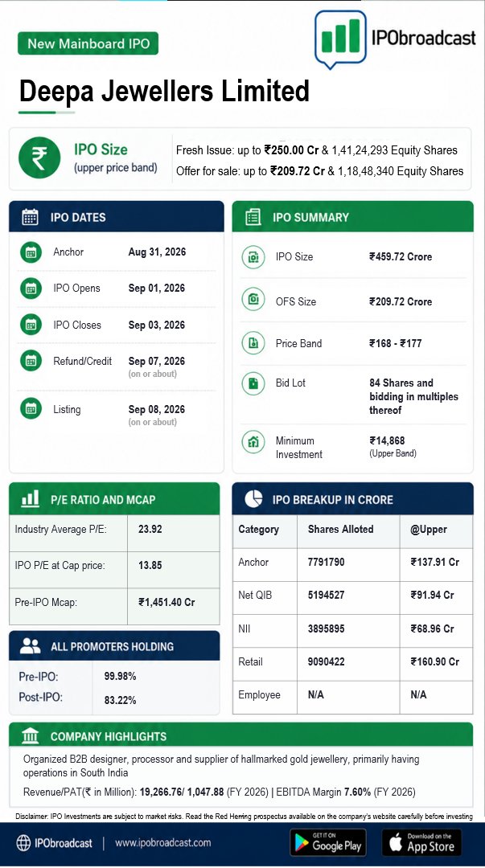
Task: Click the @Upper column header
Action: (429, 529)
